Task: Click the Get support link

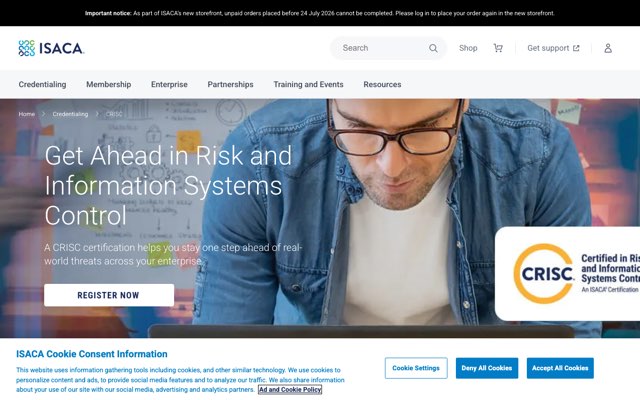Action: pyautogui.click(x=553, y=48)
